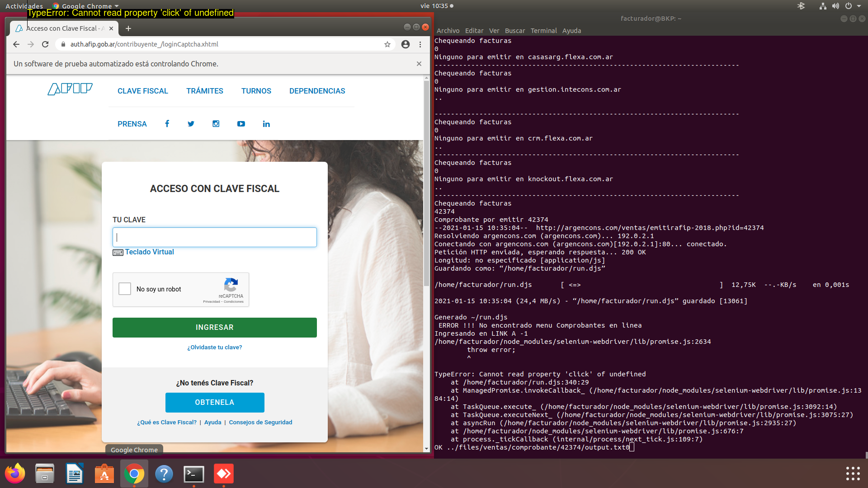
Task: Open the terminal Archivo menu
Action: click(x=448, y=31)
